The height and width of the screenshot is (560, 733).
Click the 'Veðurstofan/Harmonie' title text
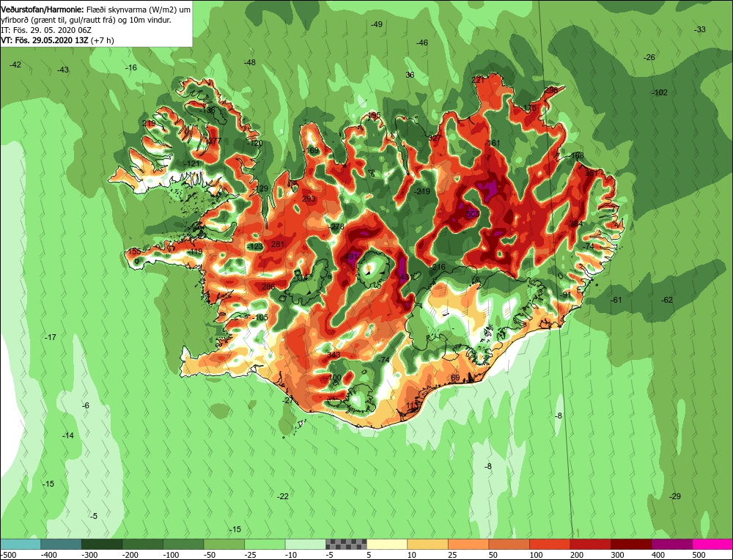[x=43, y=10]
